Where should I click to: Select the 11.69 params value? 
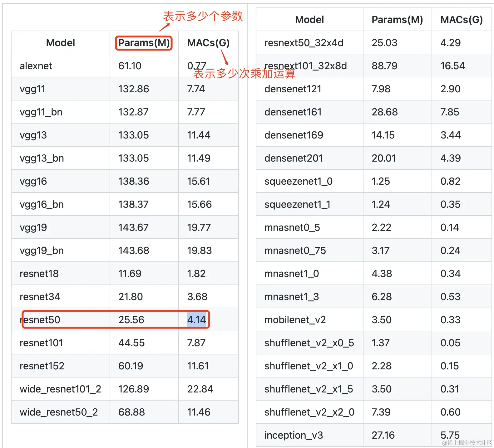point(130,274)
